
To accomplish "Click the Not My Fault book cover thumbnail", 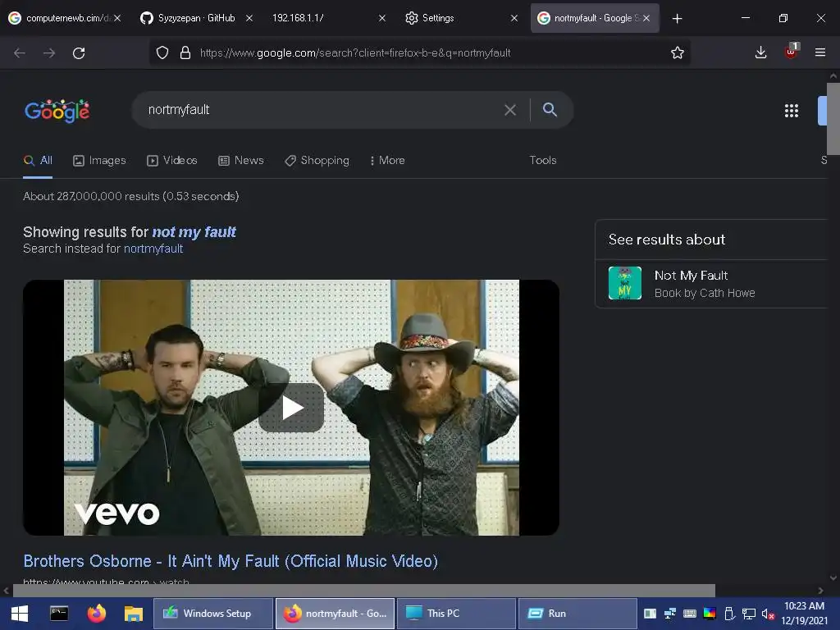I will 624,283.
